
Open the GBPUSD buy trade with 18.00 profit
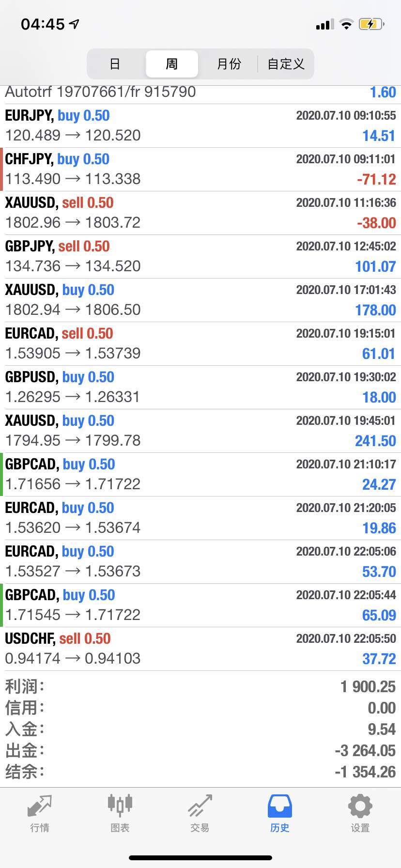(200, 387)
